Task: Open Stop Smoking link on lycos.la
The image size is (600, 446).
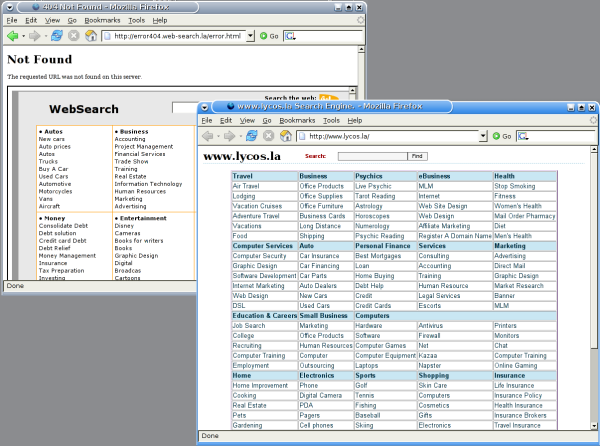Action: pos(515,186)
